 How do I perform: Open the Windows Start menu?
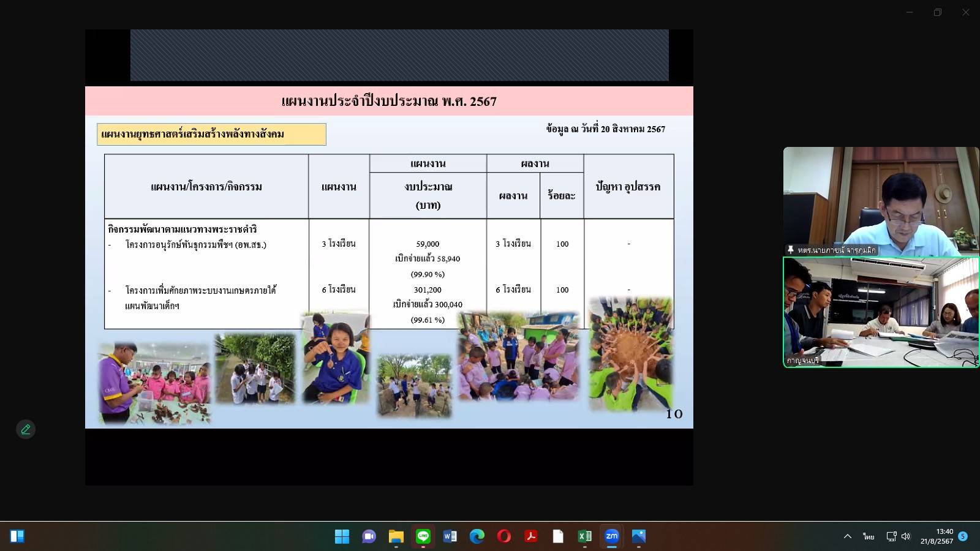(x=342, y=536)
